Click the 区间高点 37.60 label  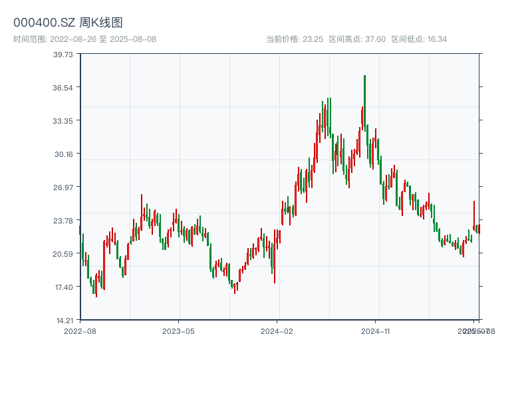[357, 39]
